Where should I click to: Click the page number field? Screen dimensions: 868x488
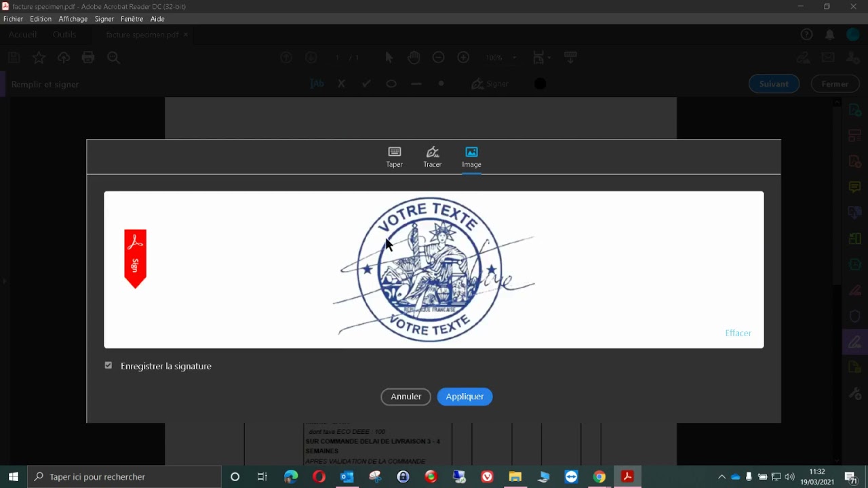338,58
